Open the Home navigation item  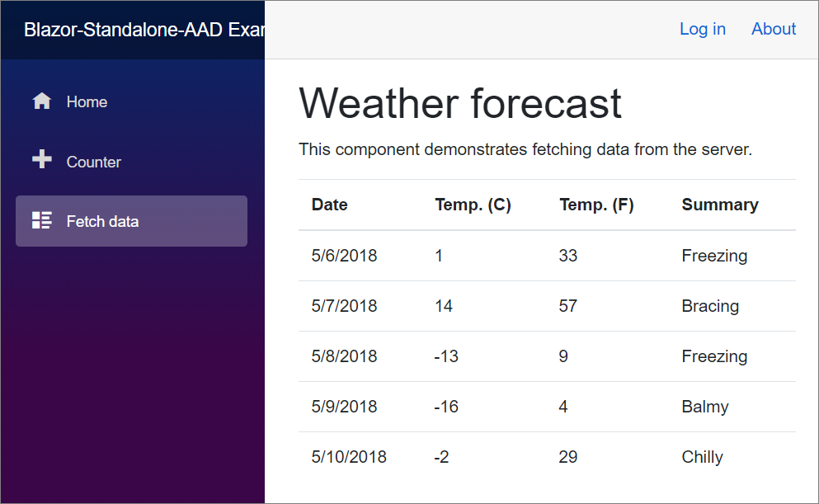(87, 101)
